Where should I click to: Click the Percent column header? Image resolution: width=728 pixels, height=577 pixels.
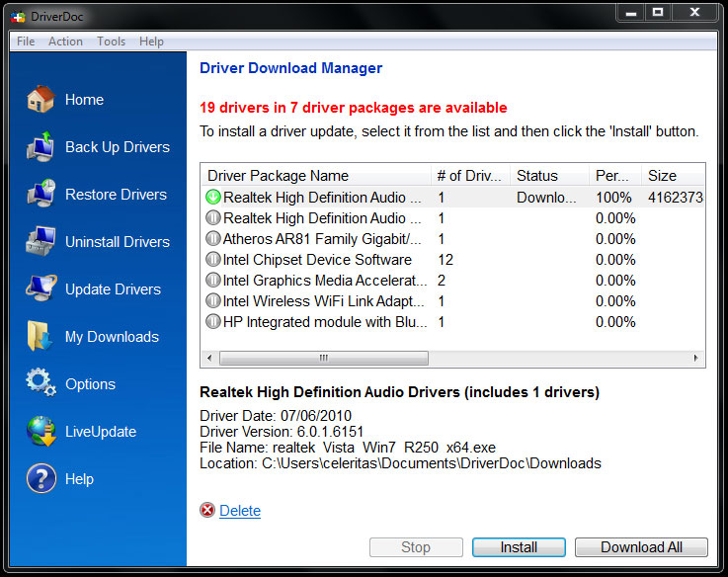[x=615, y=176]
